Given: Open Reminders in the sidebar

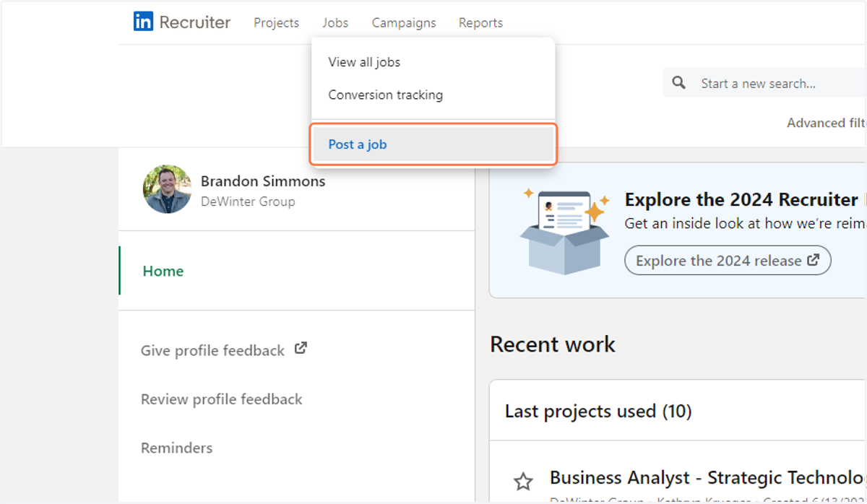Looking at the screenshot, I should point(177,448).
